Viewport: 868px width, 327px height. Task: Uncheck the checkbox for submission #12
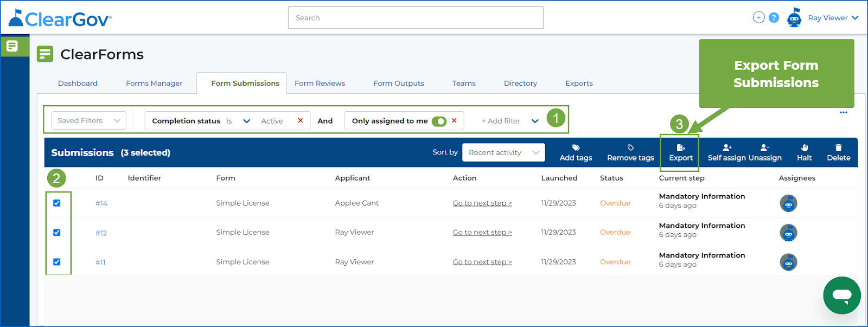[57, 233]
